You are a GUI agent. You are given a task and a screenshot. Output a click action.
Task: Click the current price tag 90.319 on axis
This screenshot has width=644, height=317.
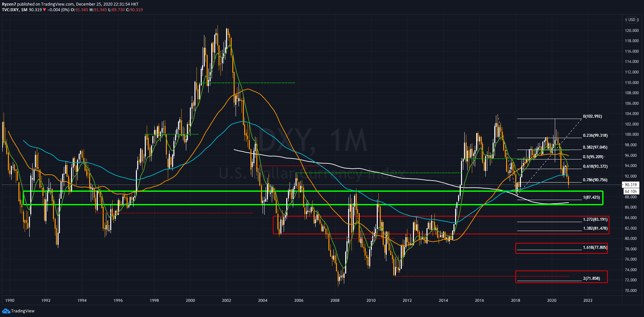(x=631, y=185)
